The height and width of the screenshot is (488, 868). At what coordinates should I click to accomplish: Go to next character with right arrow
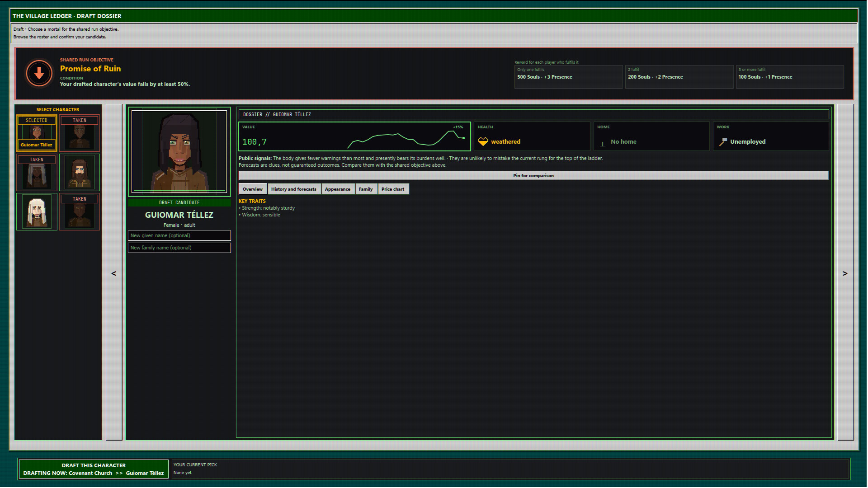pos(845,272)
